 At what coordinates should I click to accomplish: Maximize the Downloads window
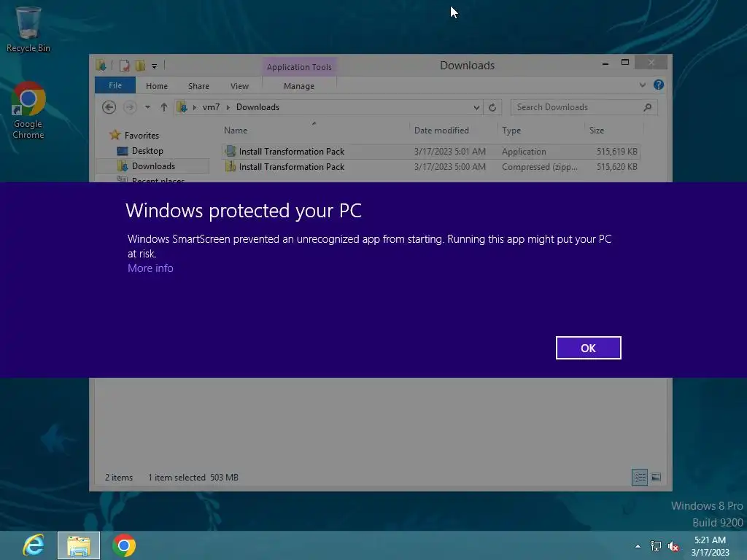[625, 63]
